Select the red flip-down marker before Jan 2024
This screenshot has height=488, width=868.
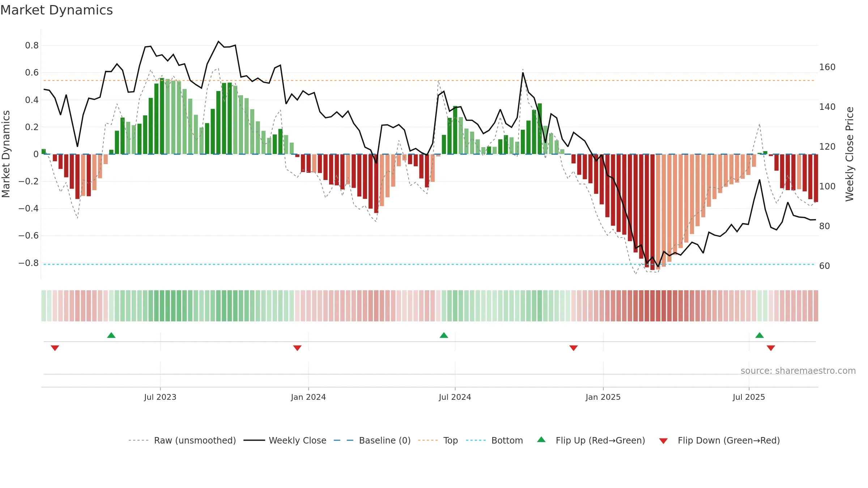coord(297,348)
